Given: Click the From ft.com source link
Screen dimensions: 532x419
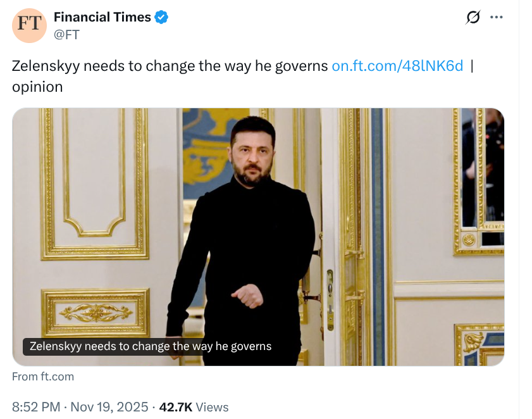Looking at the screenshot, I should point(43,377).
